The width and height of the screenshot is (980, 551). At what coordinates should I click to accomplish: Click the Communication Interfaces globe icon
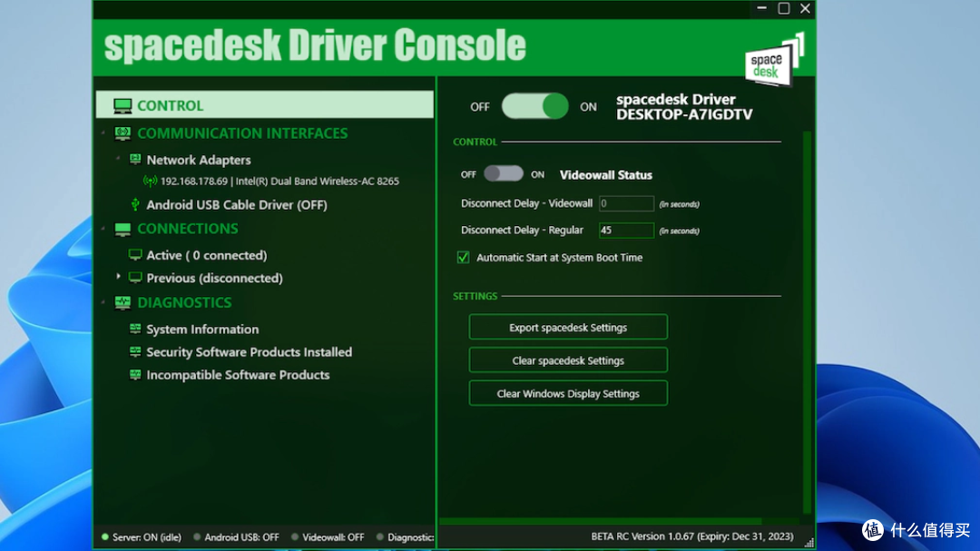click(122, 133)
